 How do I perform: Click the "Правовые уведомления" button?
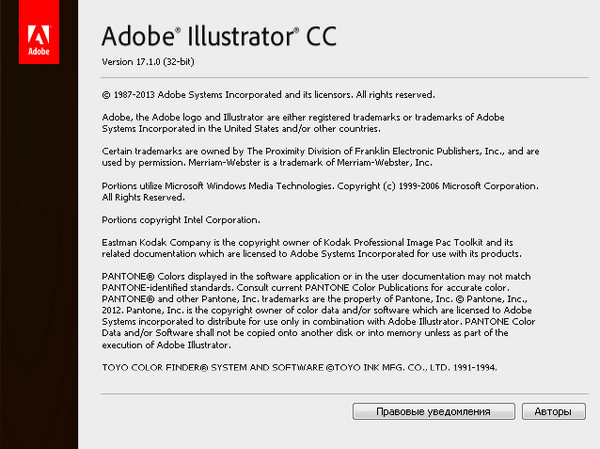[x=433, y=412]
